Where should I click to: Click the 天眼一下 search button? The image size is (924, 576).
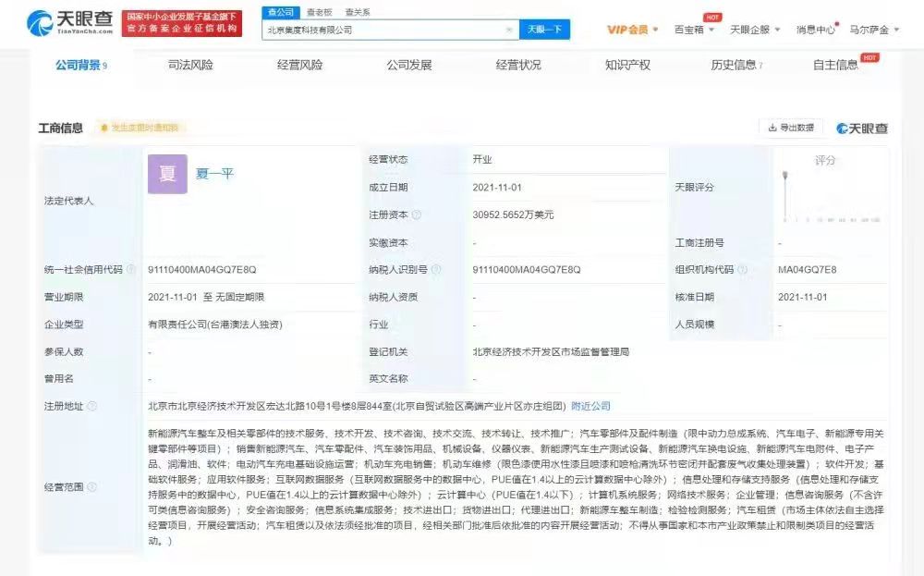click(x=544, y=30)
